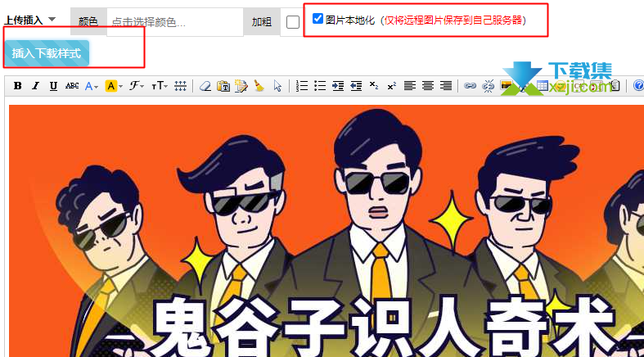
Task: Click the 加粗 label
Action: click(262, 22)
